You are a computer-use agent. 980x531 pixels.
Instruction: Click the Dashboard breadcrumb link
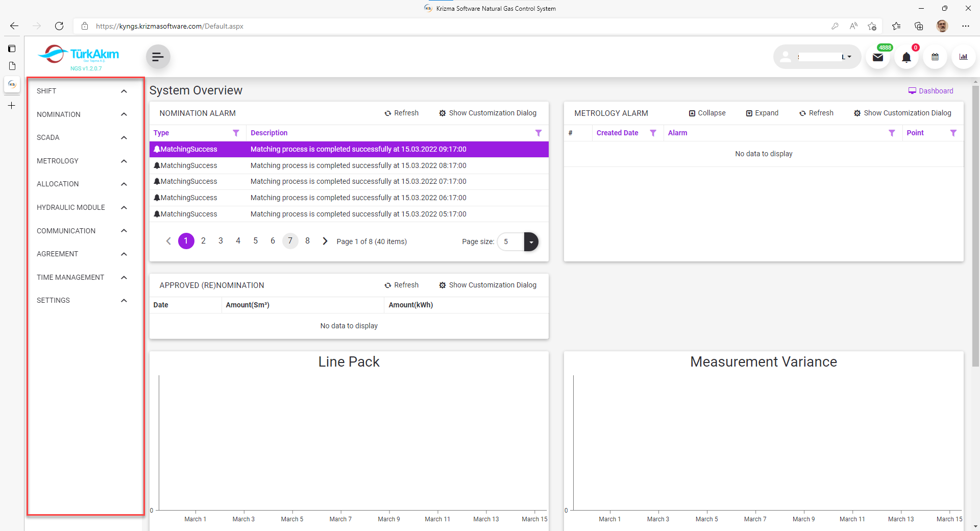tap(930, 91)
